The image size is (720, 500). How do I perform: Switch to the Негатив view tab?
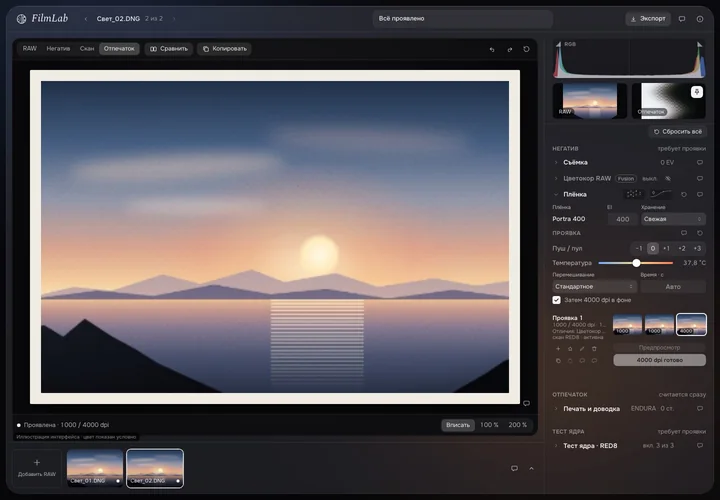coord(58,49)
